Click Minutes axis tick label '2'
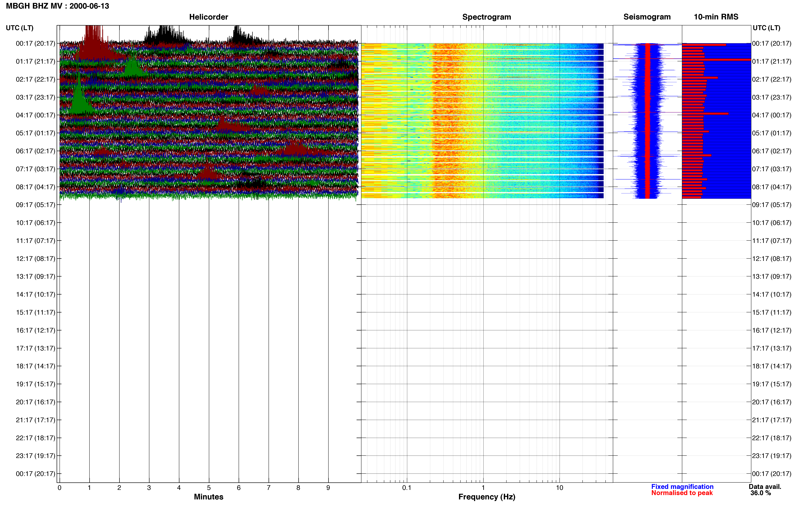 pos(119,488)
